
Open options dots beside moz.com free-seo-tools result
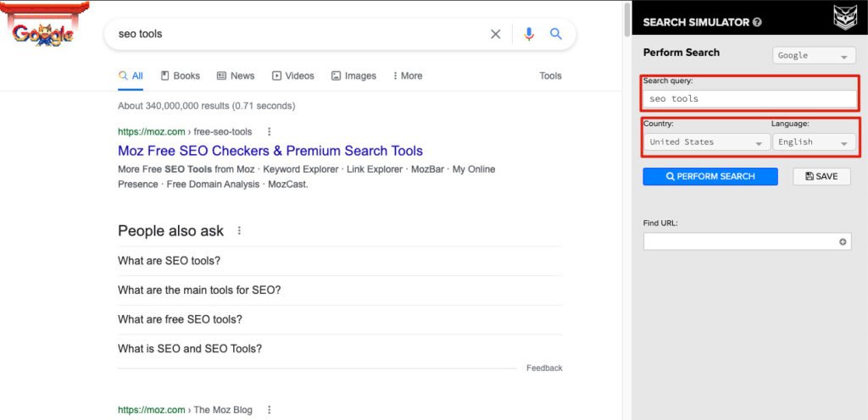[269, 131]
